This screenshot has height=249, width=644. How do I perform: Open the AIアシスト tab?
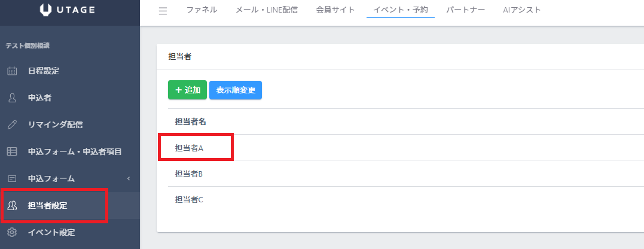coord(522,10)
